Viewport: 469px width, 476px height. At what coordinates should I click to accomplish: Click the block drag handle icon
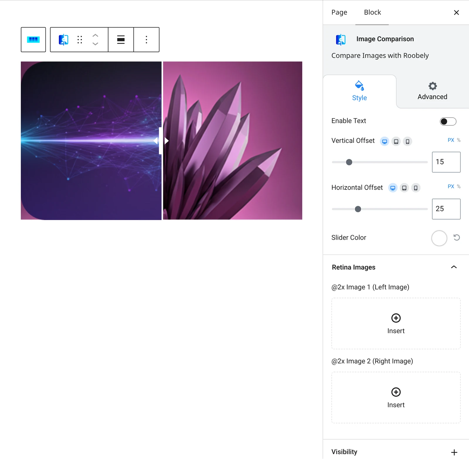click(80, 40)
